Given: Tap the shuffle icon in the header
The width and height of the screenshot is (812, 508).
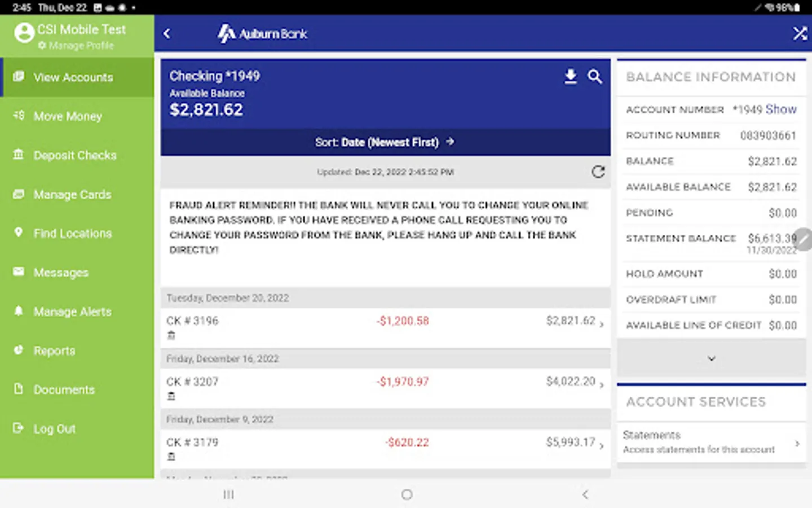Looking at the screenshot, I should point(800,34).
